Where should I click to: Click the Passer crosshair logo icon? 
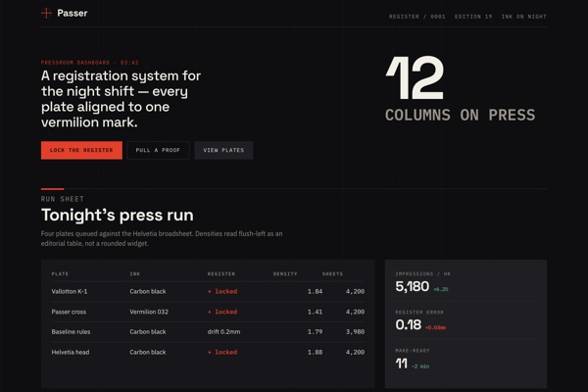click(46, 13)
